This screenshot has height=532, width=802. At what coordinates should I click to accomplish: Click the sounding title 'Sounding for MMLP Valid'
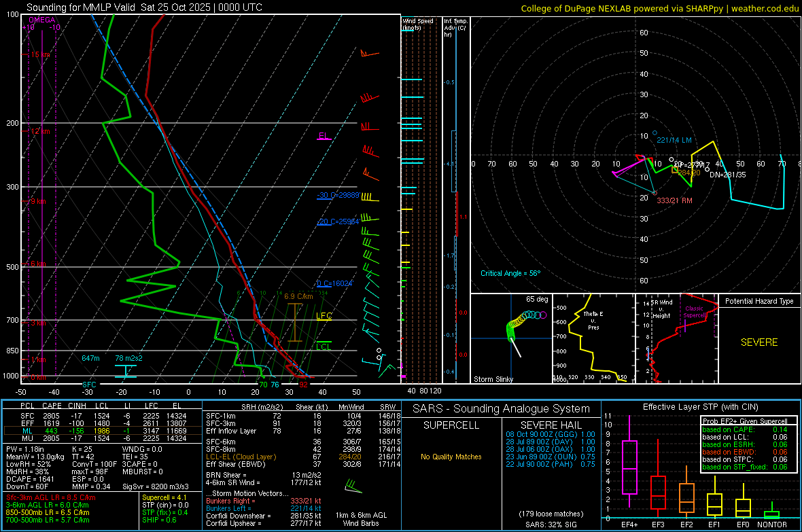click(82, 7)
